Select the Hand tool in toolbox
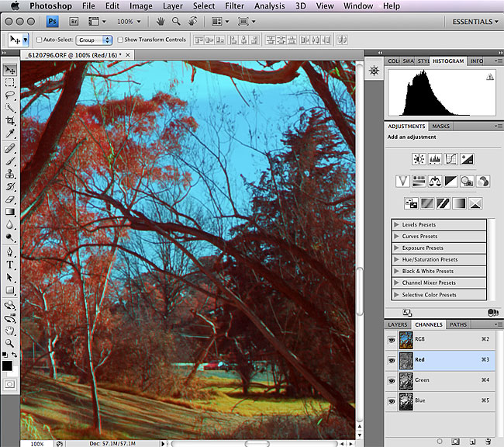Image resolution: width=504 pixels, height=447 pixels. pos(10,331)
